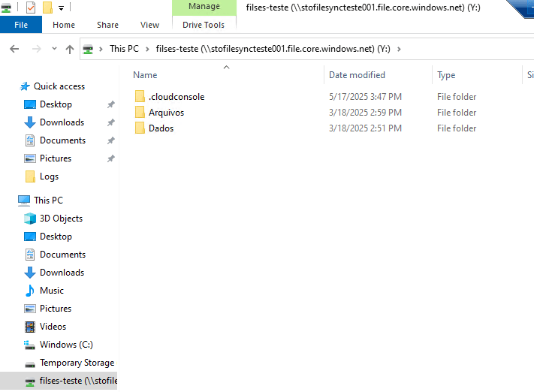Viewport: 534px width, 392px height.
Task: Click the New Folder icon in title bar
Action: [x=47, y=8]
